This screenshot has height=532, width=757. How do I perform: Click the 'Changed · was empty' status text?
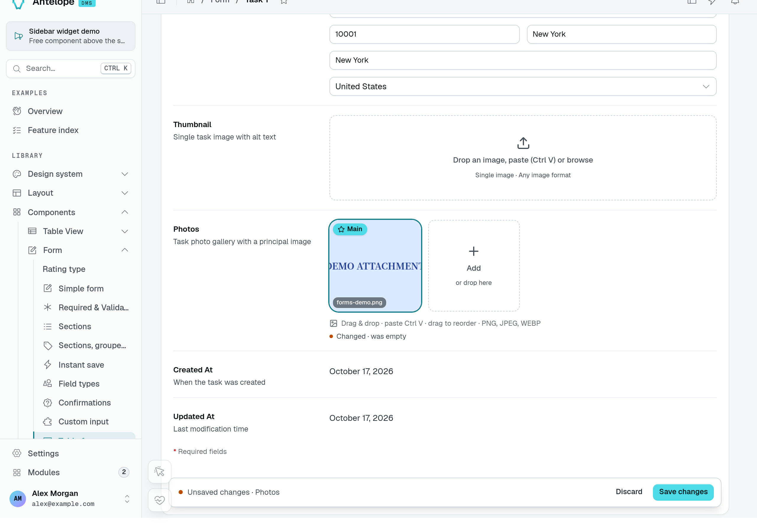coord(371,336)
